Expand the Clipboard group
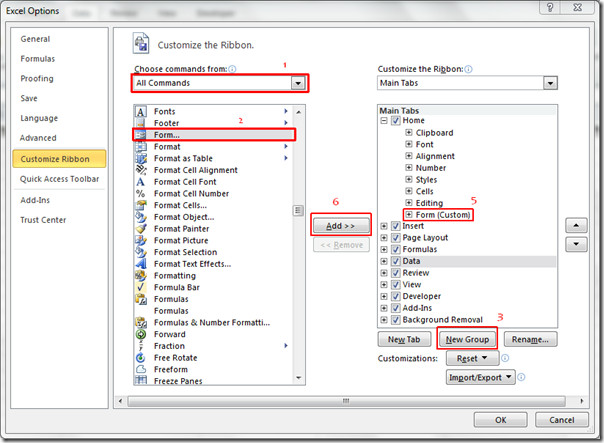The height and width of the screenshot is (443, 604). tap(409, 133)
